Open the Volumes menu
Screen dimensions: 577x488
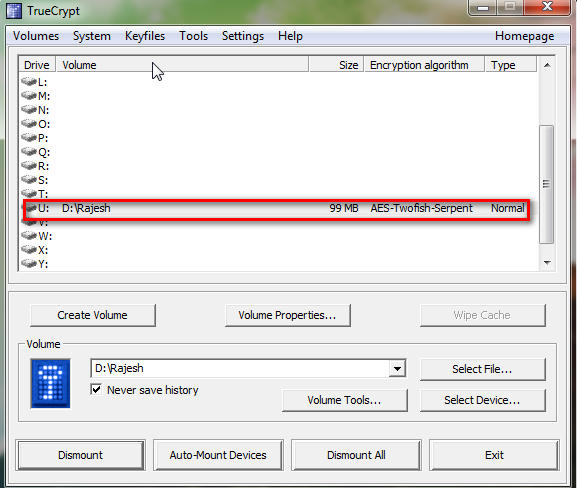[x=36, y=36]
